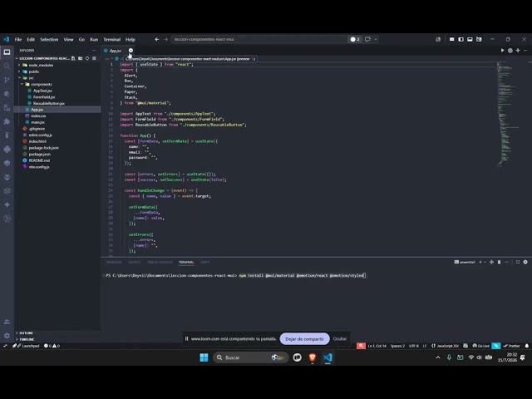
Task: Toggle the bottom panel layout
Action: 470,39
